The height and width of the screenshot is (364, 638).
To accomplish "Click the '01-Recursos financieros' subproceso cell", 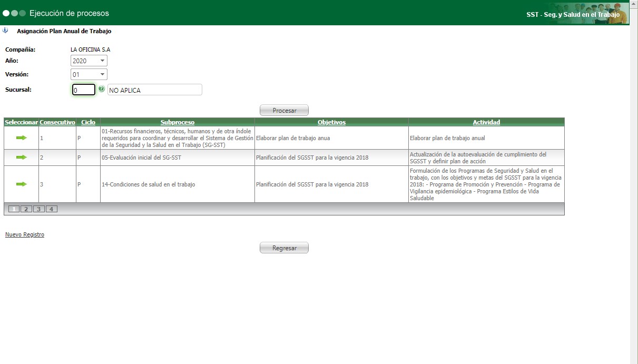I will pyautogui.click(x=177, y=138).
